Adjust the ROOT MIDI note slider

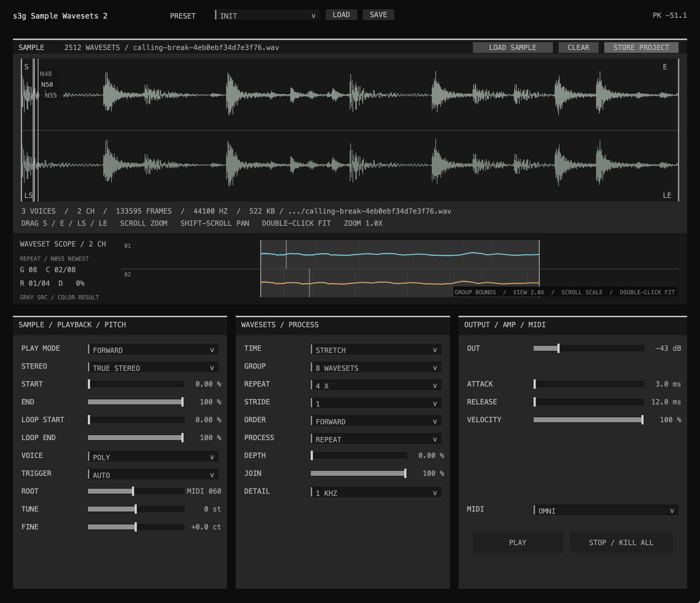pyautogui.click(x=136, y=491)
